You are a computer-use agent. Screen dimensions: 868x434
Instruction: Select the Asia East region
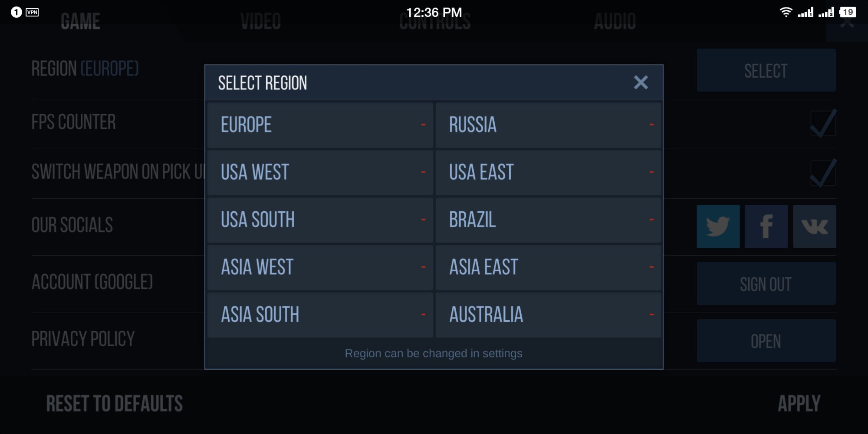549,267
